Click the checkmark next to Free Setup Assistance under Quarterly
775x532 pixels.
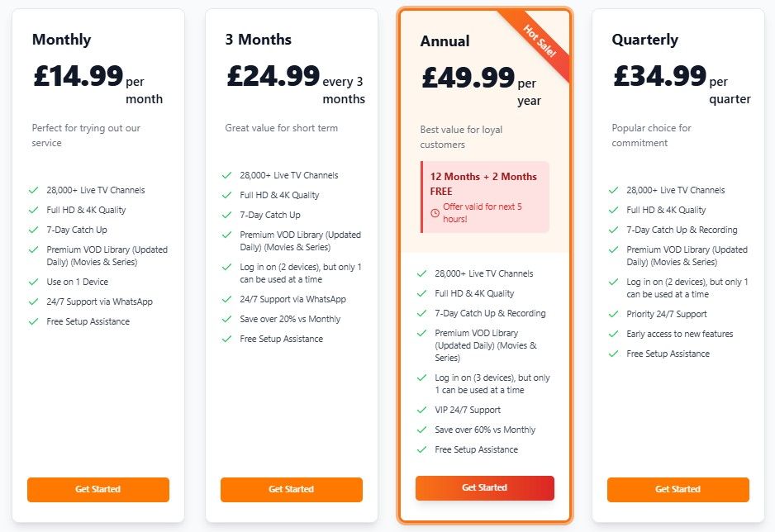612,354
